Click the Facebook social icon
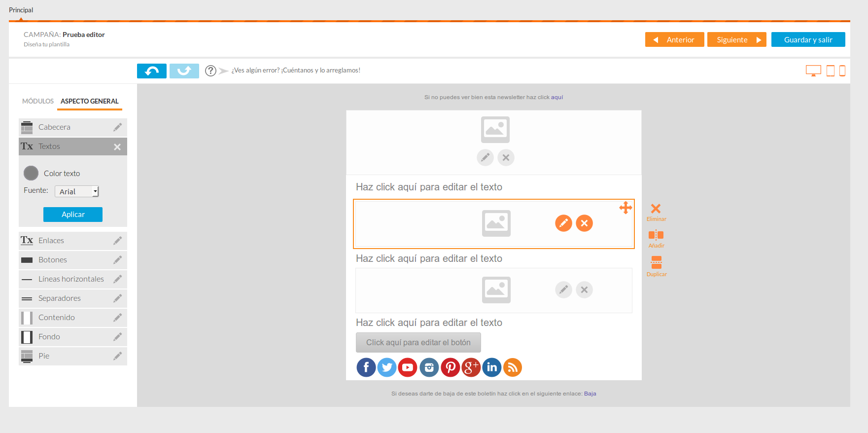This screenshot has width=868, height=433. tap(366, 367)
